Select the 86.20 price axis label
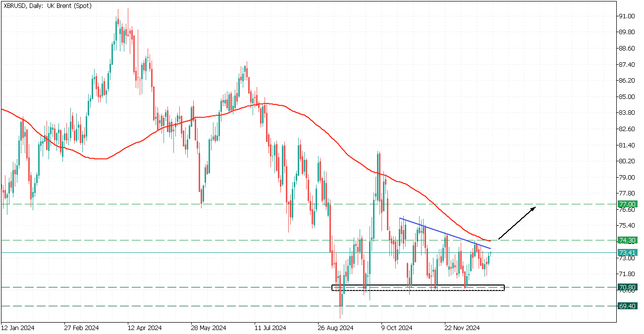Viewport: 644px width, 334px height. coord(627,81)
